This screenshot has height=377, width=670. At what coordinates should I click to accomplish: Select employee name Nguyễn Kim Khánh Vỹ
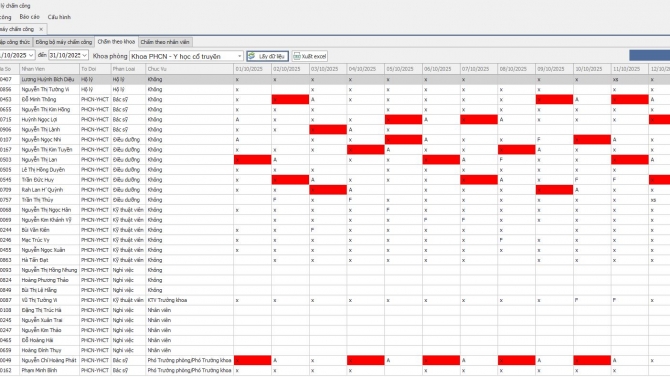(46, 220)
